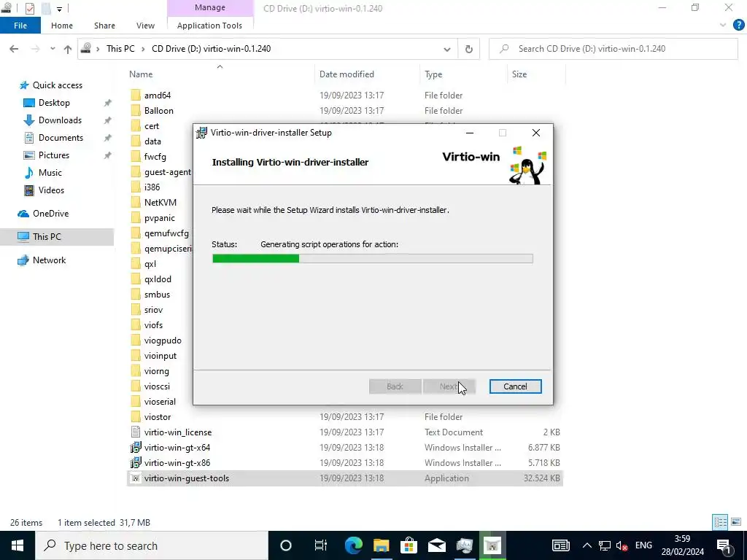Open the Windows Start menu
This screenshot has height=560, width=747.
18,545
